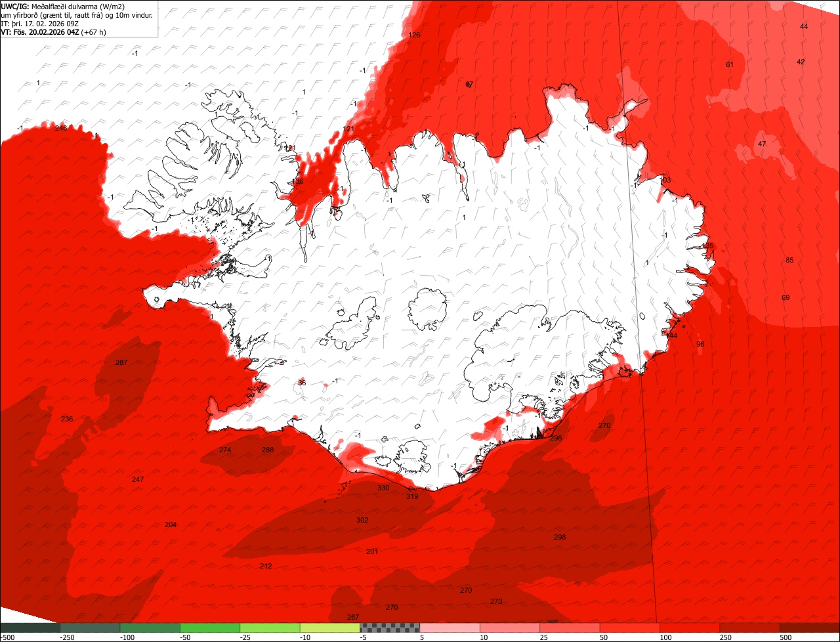Screen dimensions: 840x642
Task: Click the map value "247"
Action: click(138, 480)
